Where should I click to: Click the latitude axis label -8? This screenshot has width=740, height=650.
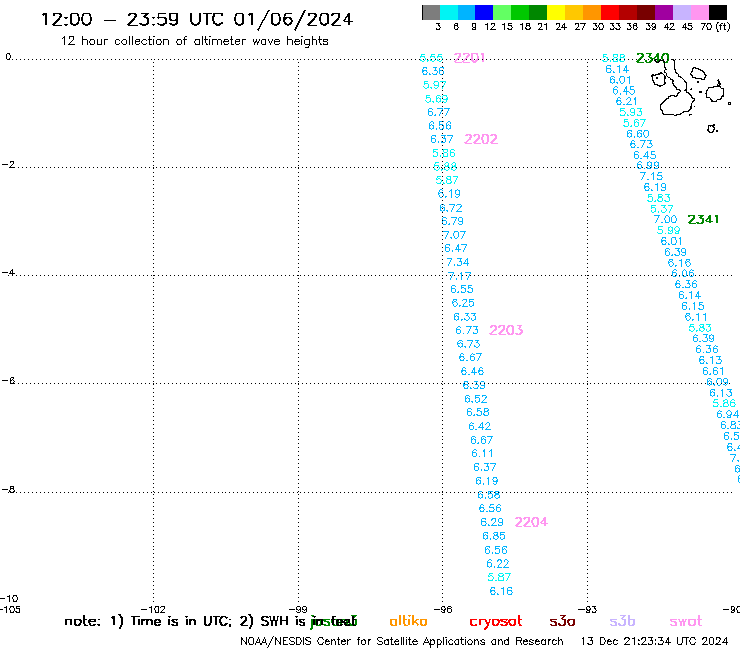tap(8, 490)
